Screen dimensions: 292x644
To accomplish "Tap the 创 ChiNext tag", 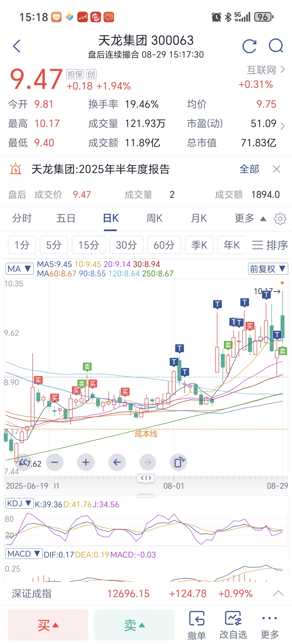I will [91, 74].
